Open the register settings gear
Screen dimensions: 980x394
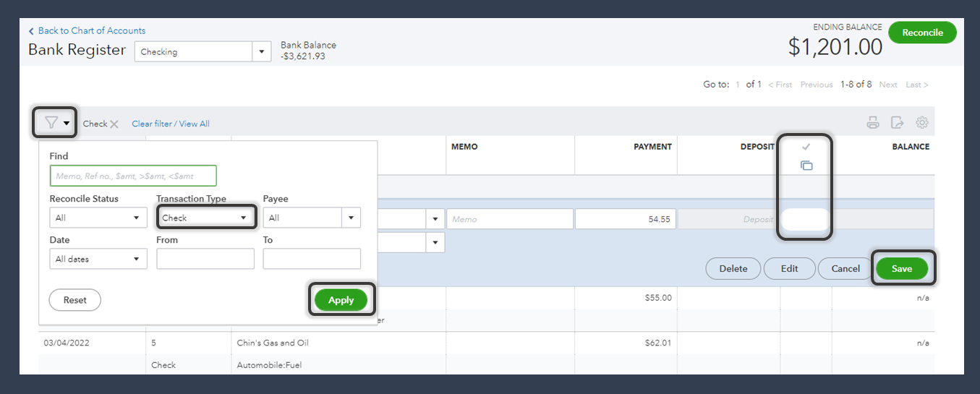[921, 123]
